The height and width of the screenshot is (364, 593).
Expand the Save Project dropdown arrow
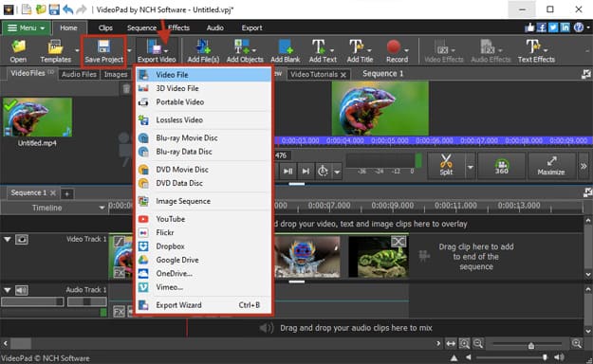tap(129, 50)
